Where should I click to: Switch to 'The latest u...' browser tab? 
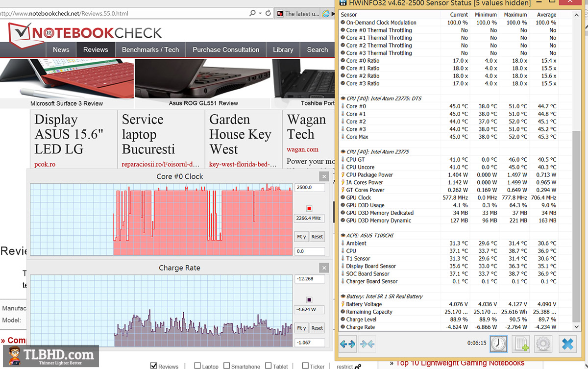(298, 14)
